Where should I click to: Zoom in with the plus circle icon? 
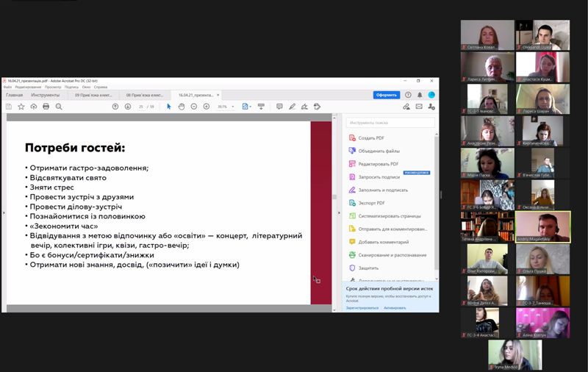coord(207,107)
